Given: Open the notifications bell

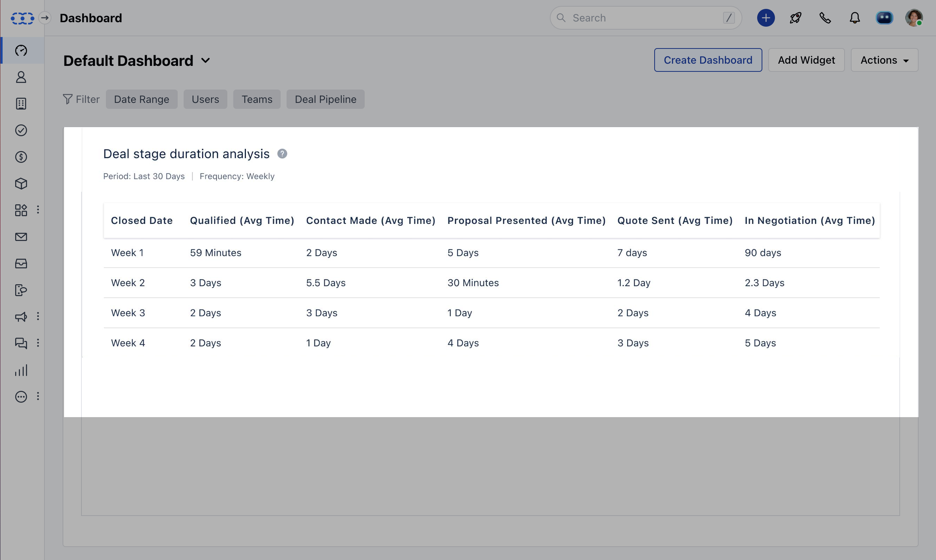Looking at the screenshot, I should pyautogui.click(x=855, y=18).
